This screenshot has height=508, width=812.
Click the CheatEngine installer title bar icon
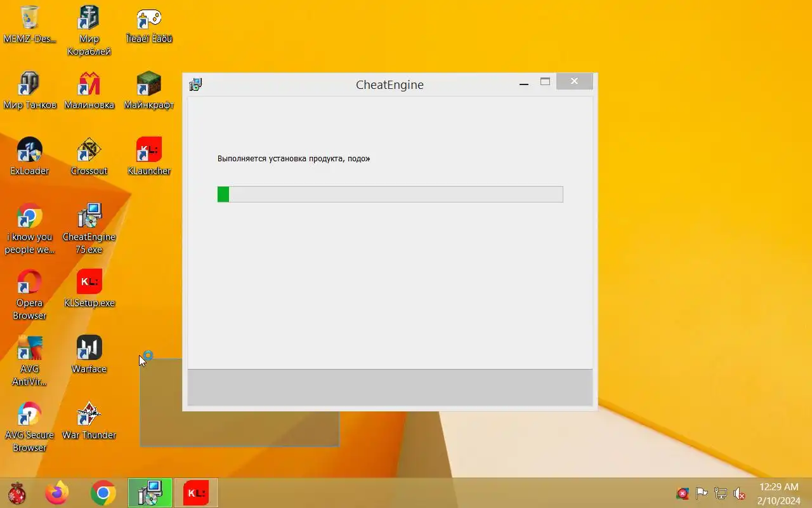tap(195, 84)
